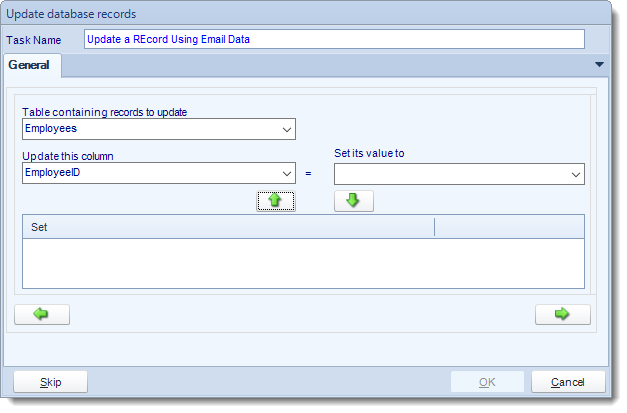Image resolution: width=627 pixels, height=413 pixels.
Task: Click the unnamed second column header
Action: 509,227
